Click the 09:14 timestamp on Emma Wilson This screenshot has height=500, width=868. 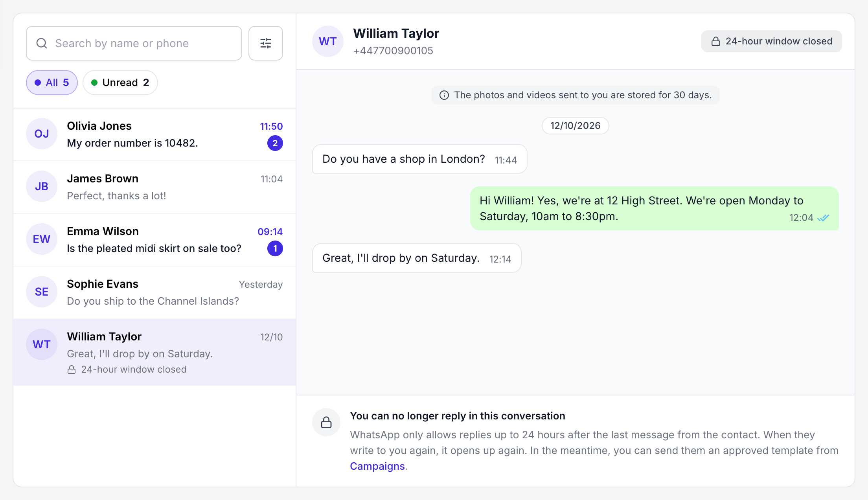coord(270,232)
